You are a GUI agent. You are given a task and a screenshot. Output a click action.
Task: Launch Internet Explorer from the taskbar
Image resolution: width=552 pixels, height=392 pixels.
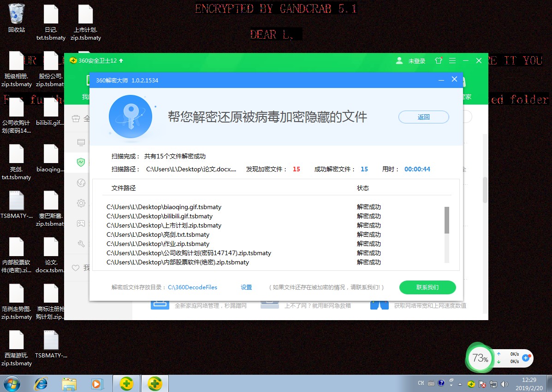pos(41,384)
